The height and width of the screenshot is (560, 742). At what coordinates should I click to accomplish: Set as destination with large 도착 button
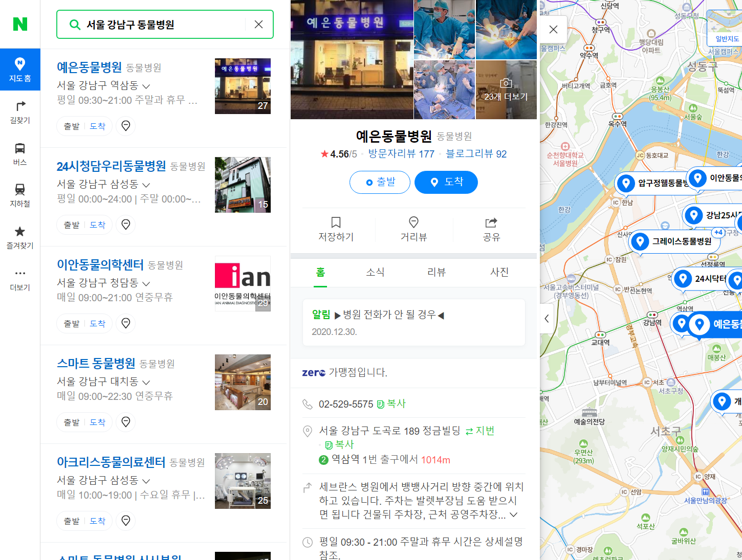[x=446, y=182]
